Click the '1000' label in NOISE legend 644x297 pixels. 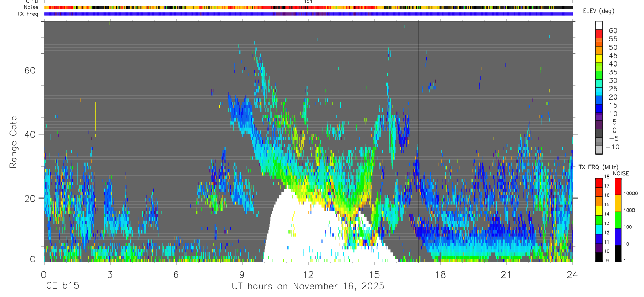click(x=629, y=210)
